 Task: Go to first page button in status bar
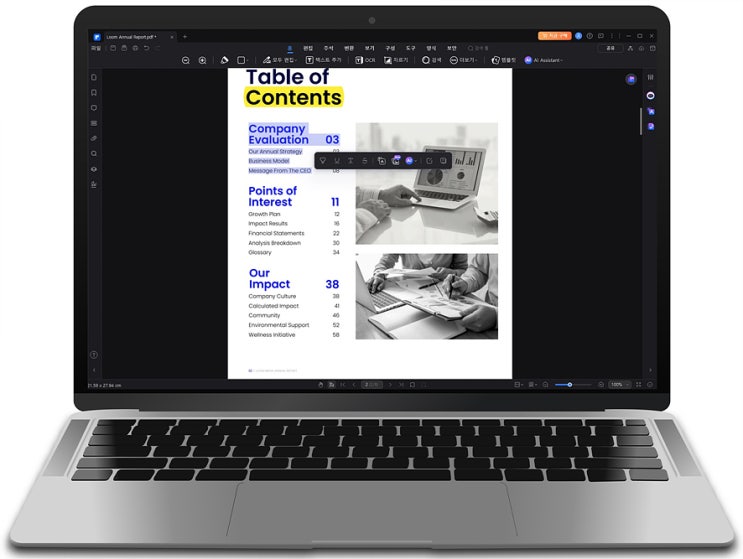point(343,385)
